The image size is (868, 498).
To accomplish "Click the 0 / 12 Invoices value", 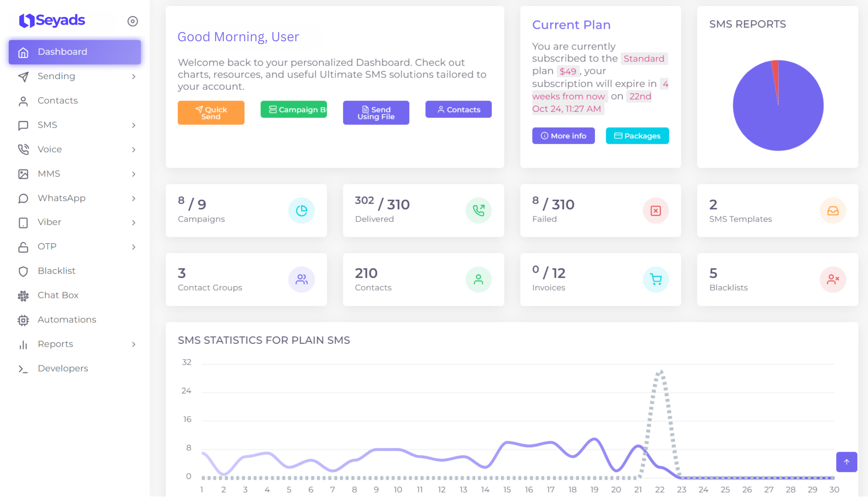I will click(x=549, y=272).
